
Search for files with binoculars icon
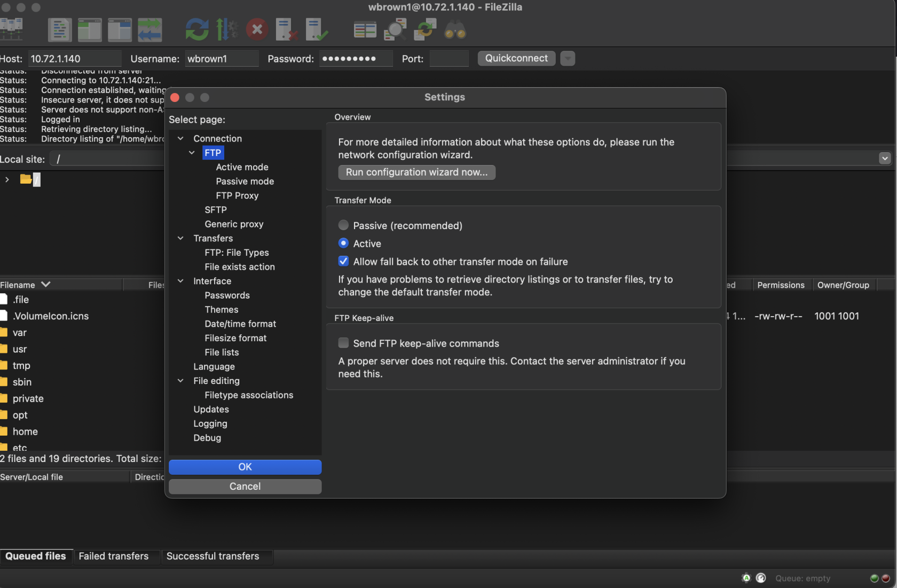pos(455,30)
